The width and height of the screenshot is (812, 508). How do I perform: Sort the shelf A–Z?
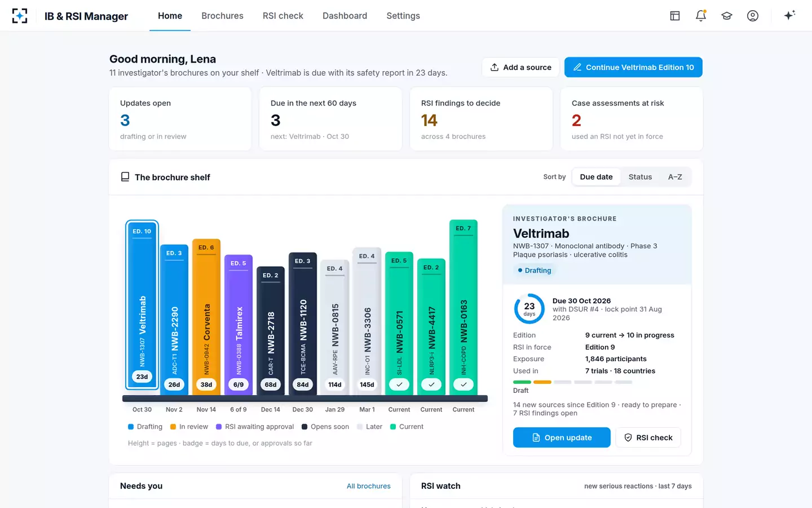[675, 177]
